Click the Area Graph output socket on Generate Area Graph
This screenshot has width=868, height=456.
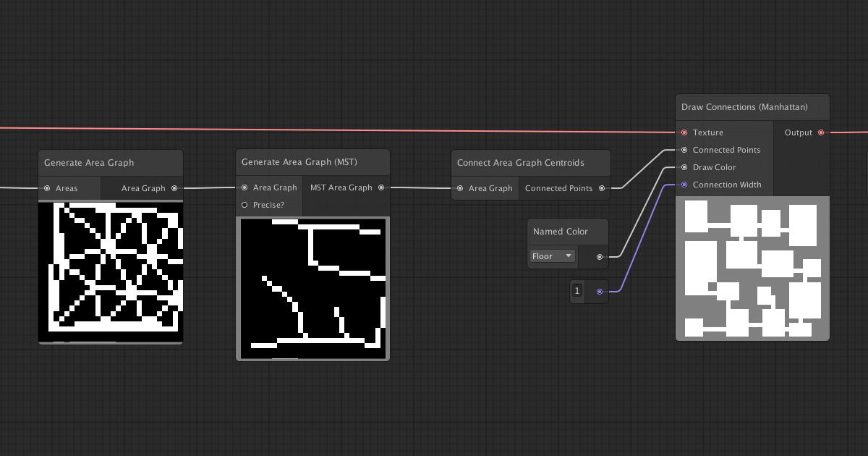click(174, 187)
